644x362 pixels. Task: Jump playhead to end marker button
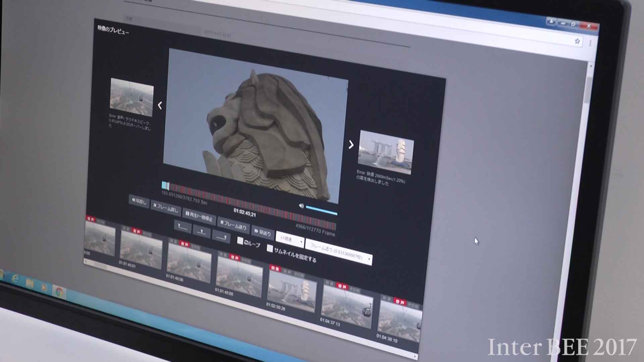(x=221, y=237)
